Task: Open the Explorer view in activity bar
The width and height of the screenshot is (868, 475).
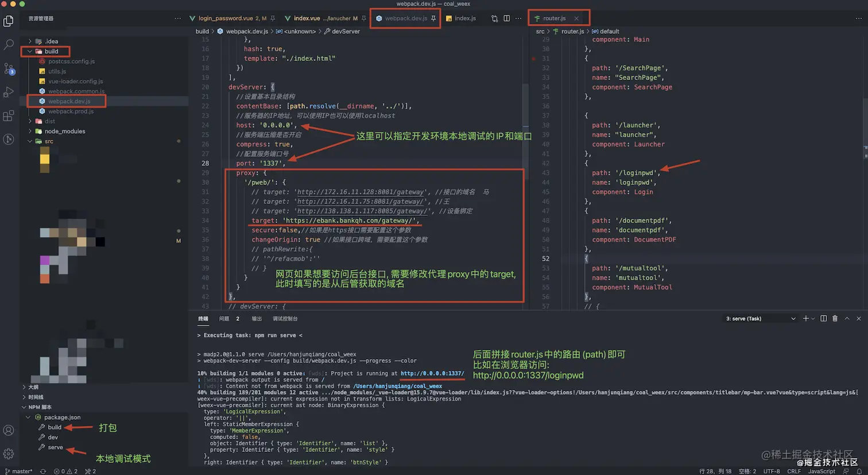Action: tap(9, 21)
